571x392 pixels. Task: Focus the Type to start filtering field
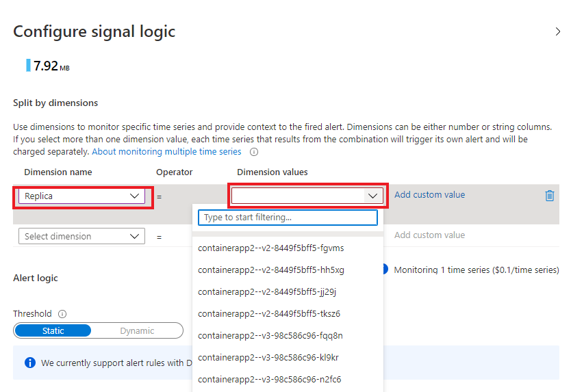(x=288, y=218)
